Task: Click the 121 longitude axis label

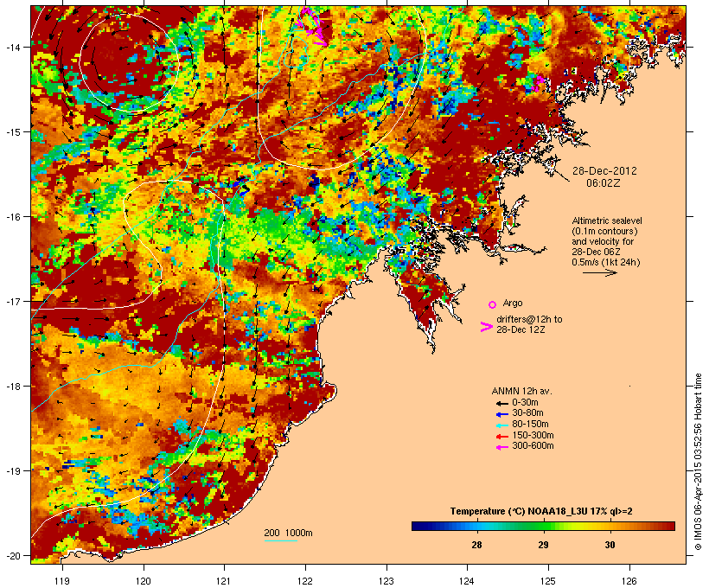Action: (x=224, y=581)
